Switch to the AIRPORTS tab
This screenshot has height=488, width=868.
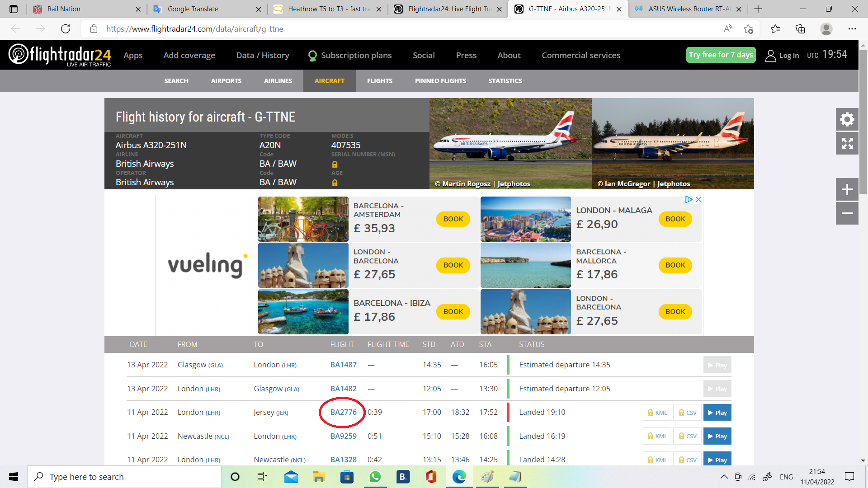226,81
